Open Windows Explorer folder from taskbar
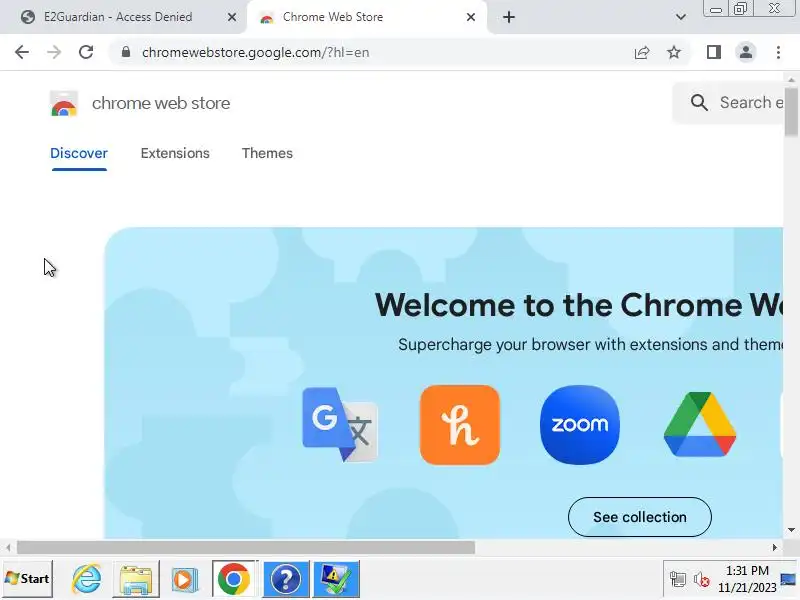Screen dimensions: 800x600 coord(136,579)
